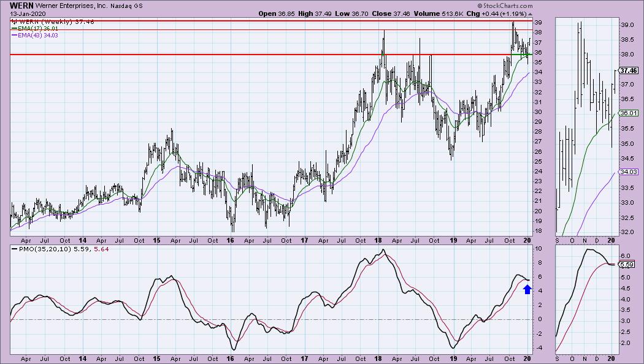The image size is (644, 364).
Task: Click the boxed 34.03 EMA tag in zoom panel
Action: 629,172
